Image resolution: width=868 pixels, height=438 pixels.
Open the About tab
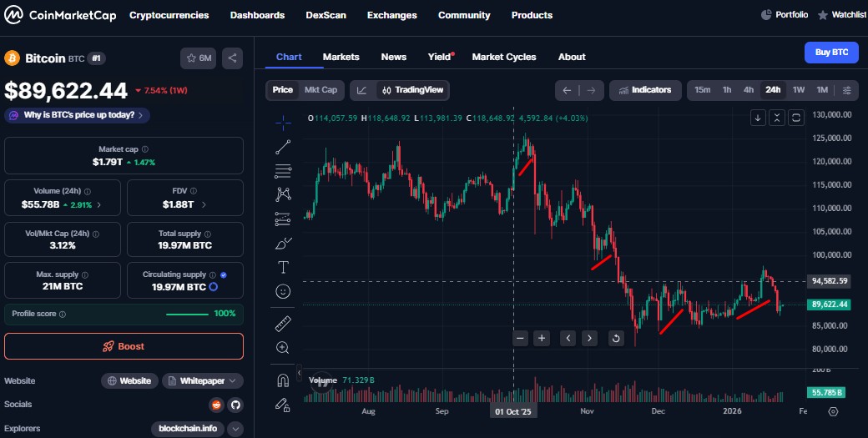point(572,57)
